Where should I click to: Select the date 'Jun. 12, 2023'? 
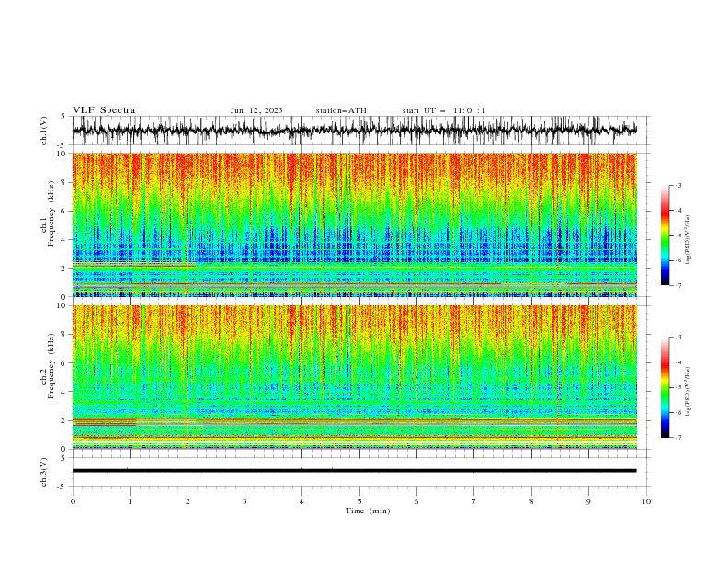tap(256, 110)
